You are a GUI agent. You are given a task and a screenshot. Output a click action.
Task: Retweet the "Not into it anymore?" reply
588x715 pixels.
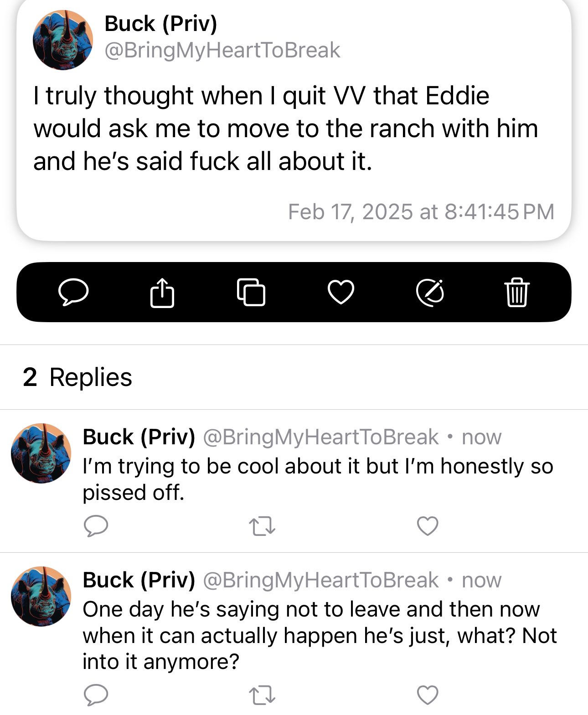click(262, 695)
